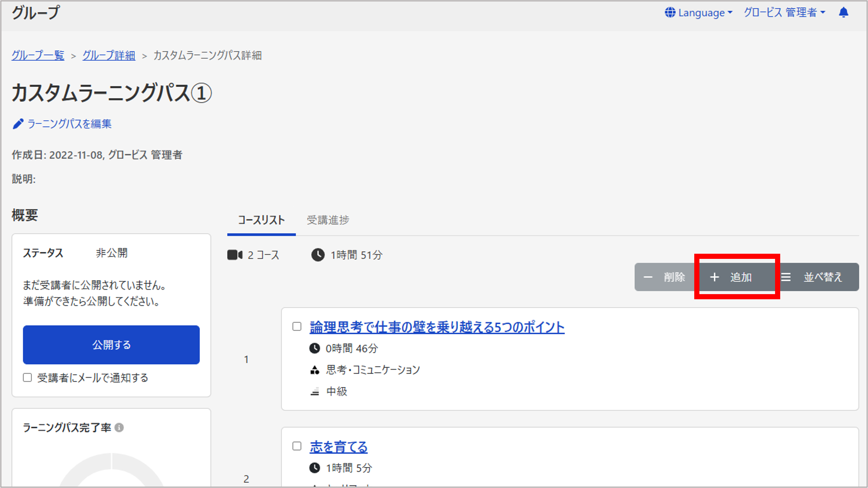Select the 志を育てる course checkbox
The height and width of the screenshot is (488, 868).
(297, 446)
